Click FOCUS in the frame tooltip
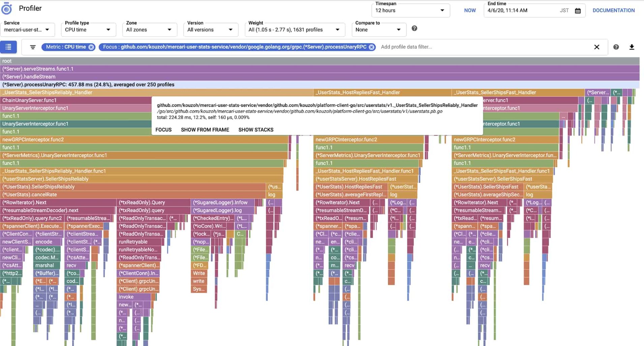Image resolution: width=644 pixels, height=346 pixels. point(163,130)
